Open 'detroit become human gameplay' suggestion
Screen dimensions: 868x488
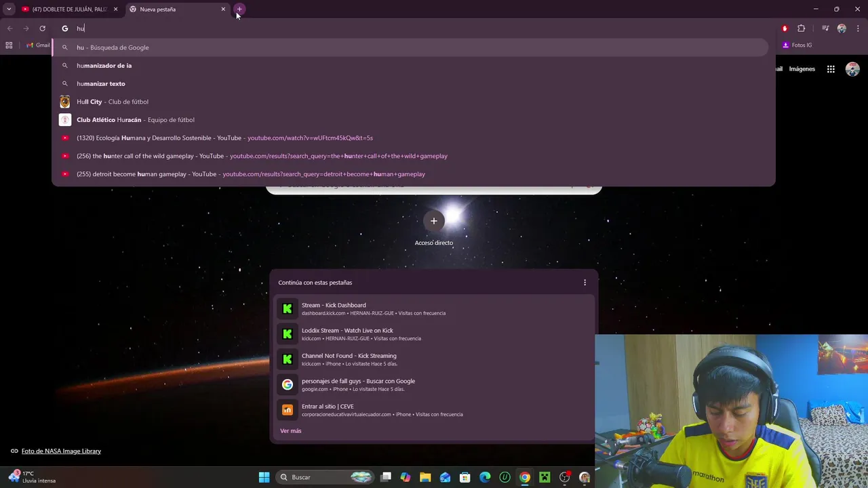pos(411,174)
